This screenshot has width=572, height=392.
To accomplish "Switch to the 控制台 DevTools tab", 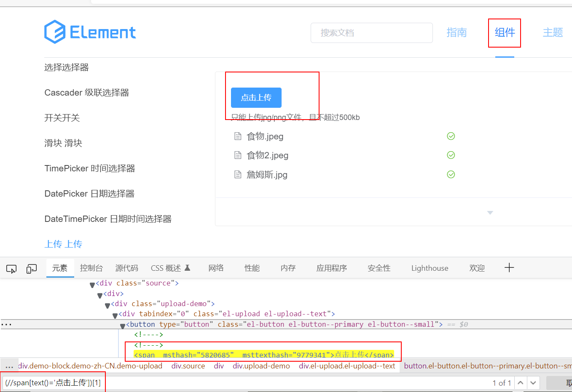I will click(x=91, y=268).
